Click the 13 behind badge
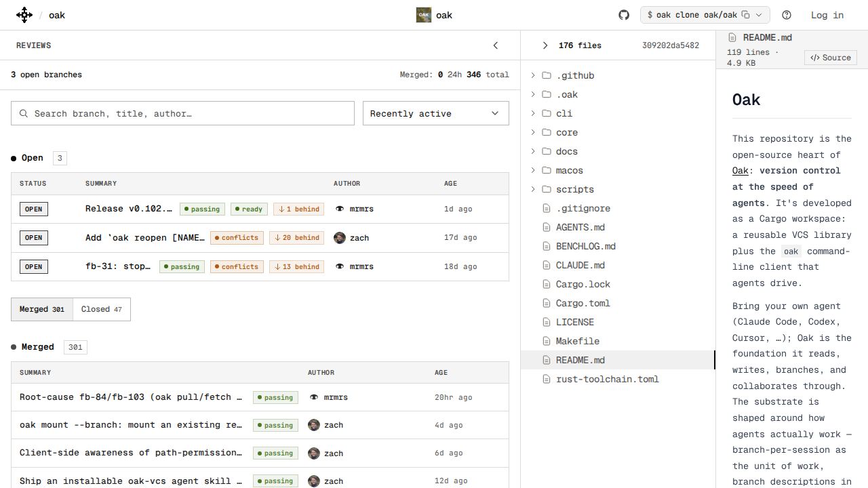 (x=296, y=266)
